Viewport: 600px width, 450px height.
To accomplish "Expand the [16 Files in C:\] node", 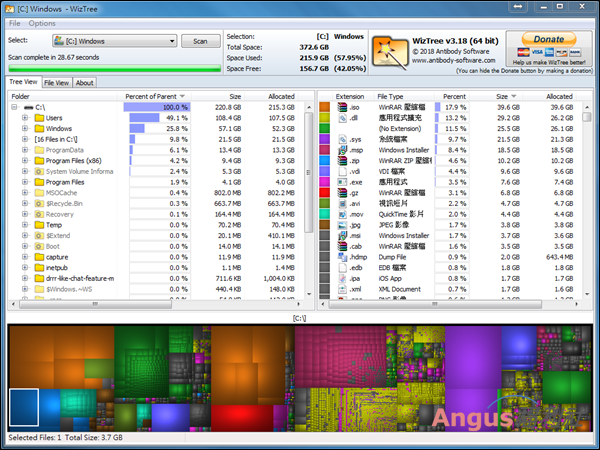I will click(25, 139).
